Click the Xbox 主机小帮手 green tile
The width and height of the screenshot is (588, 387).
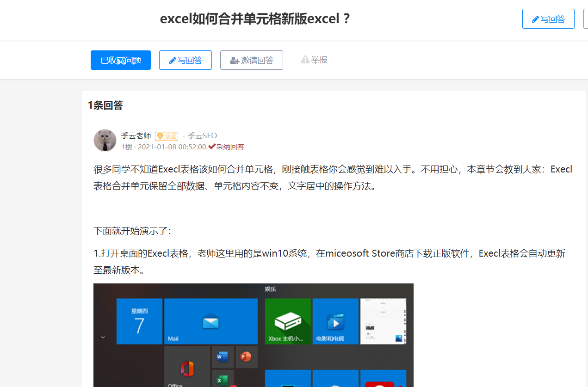coord(287,321)
